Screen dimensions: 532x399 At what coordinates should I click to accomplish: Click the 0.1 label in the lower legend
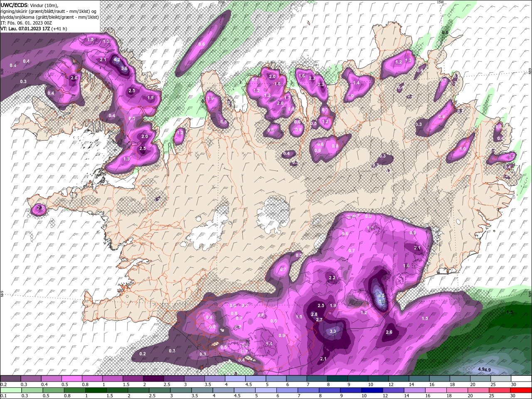(4, 395)
